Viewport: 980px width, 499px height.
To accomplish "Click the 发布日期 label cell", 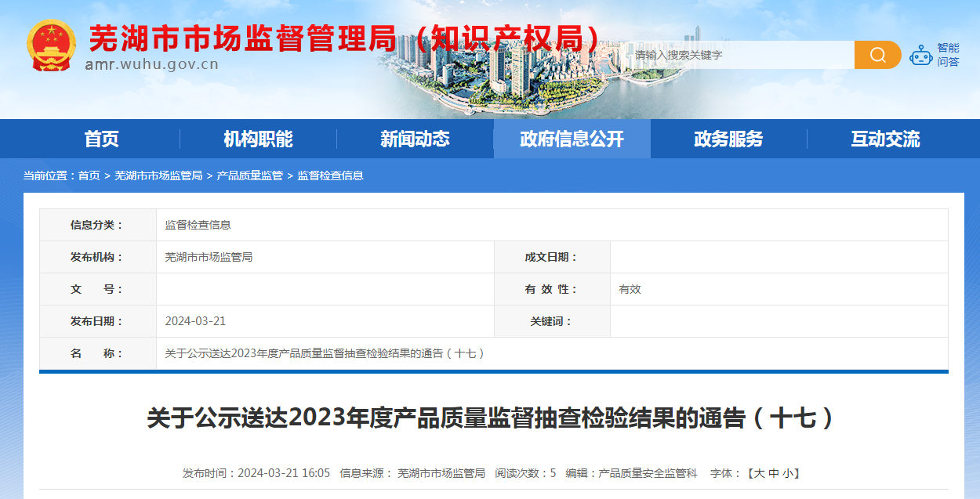I will click(98, 321).
